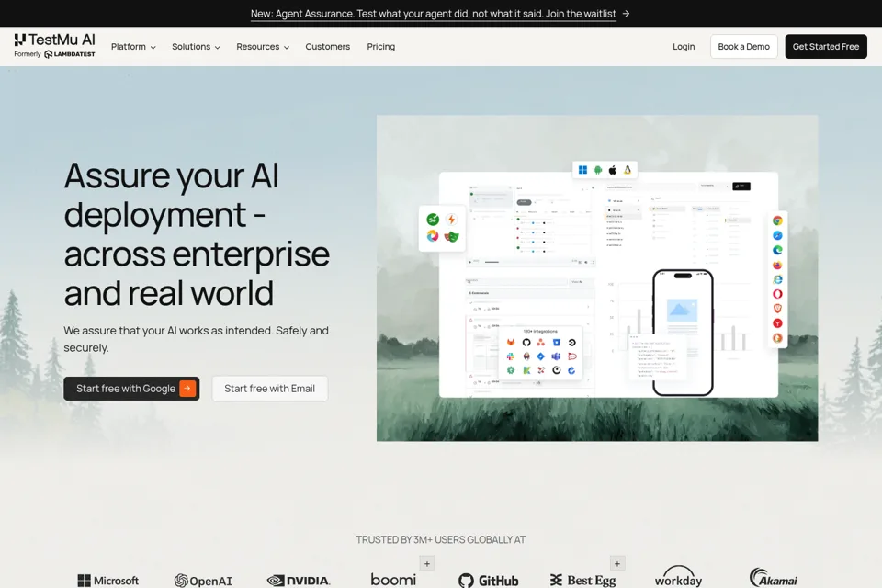Click the GitHub octocat icon in integrations card
Viewport: 882px width, 588px height.
pos(526,342)
